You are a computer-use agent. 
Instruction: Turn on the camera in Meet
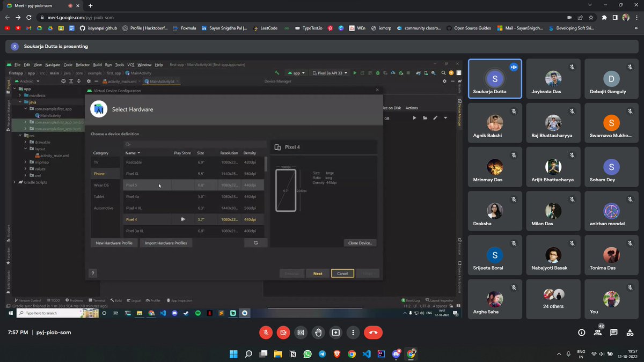point(283,333)
